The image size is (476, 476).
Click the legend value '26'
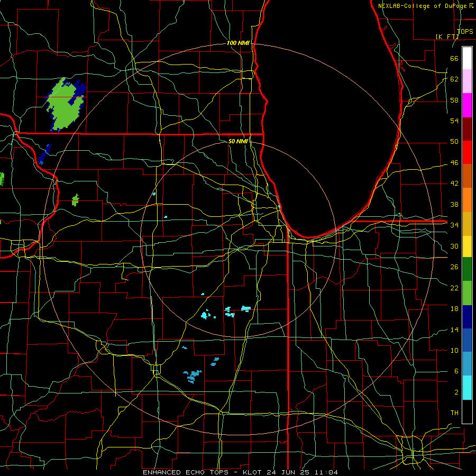coord(454,267)
